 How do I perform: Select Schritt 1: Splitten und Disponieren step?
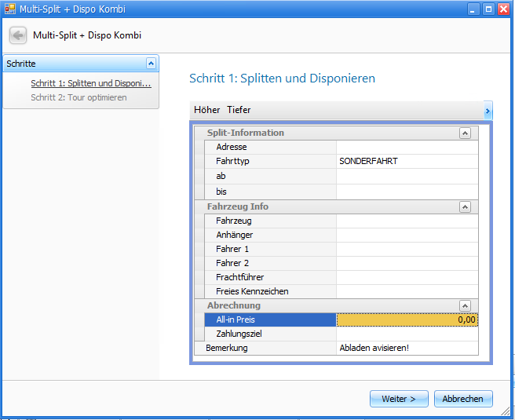point(90,83)
